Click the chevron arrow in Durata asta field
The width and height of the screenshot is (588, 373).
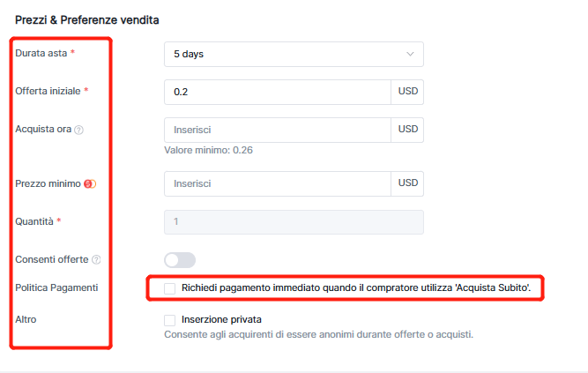[410, 54]
